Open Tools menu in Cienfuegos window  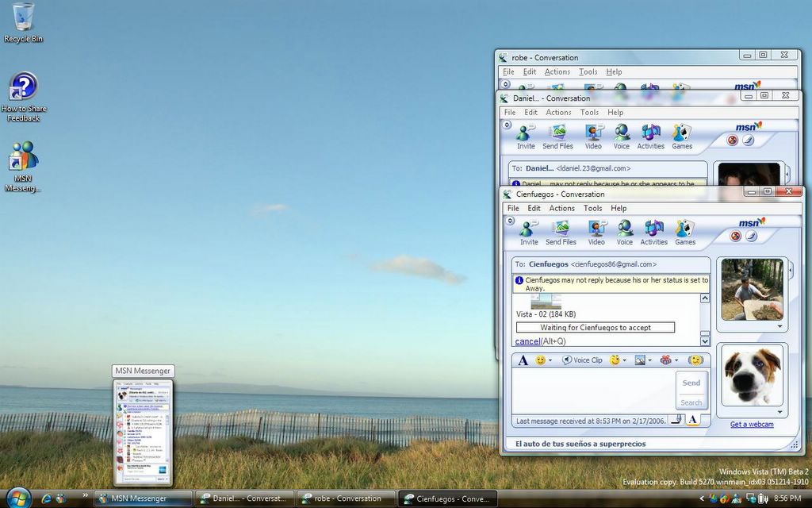click(x=592, y=208)
